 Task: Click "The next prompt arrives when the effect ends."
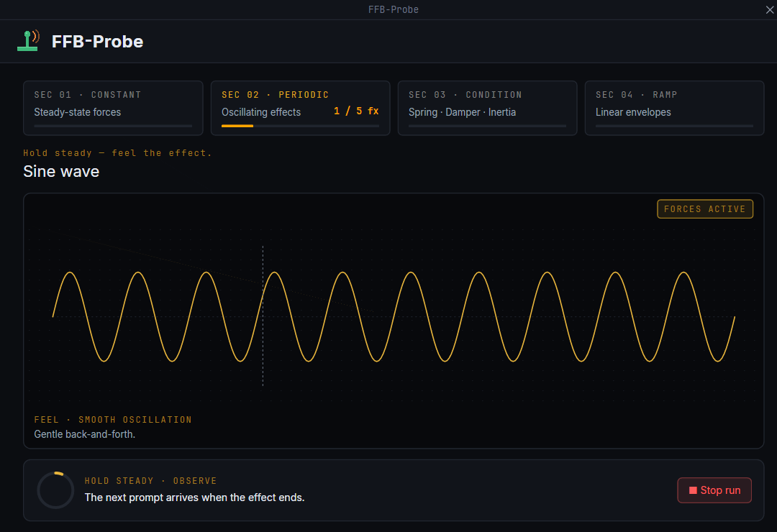coord(194,497)
